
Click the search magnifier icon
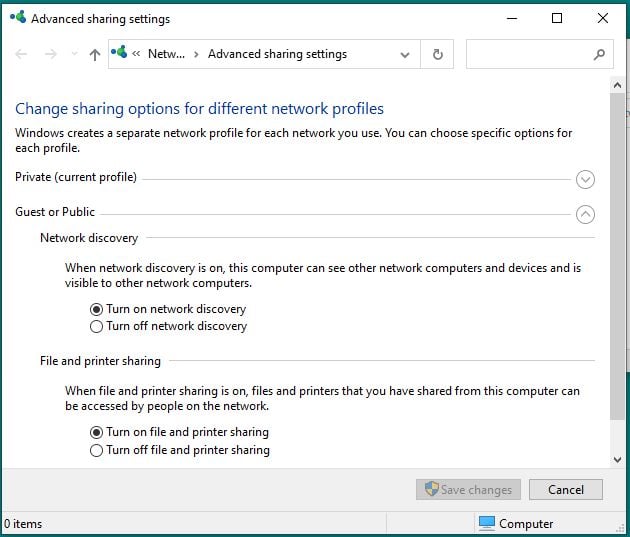pyautogui.click(x=599, y=54)
